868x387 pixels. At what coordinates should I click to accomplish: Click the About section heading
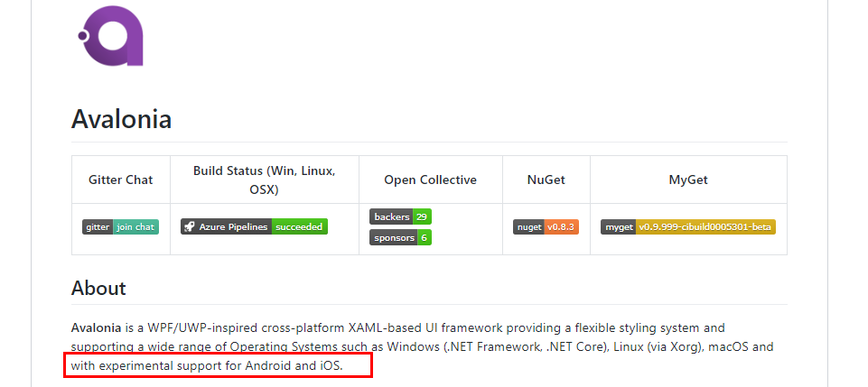pos(98,289)
